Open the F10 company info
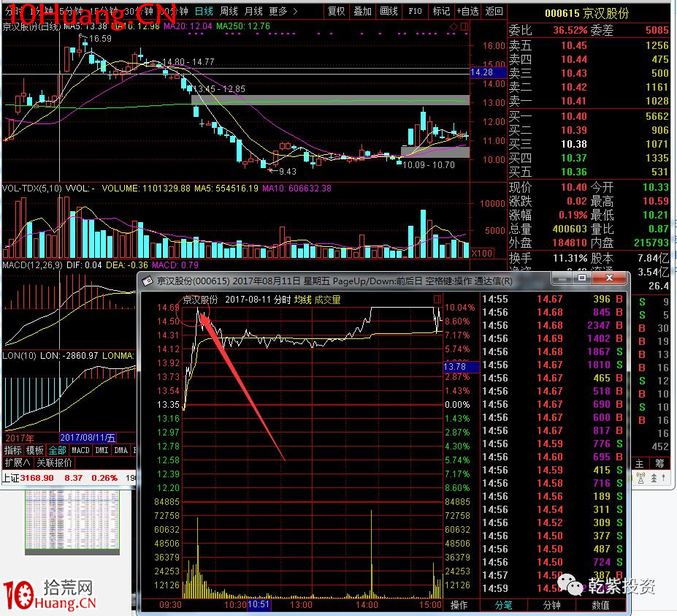The height and width of the screenshot is (616, 677). 415,11
